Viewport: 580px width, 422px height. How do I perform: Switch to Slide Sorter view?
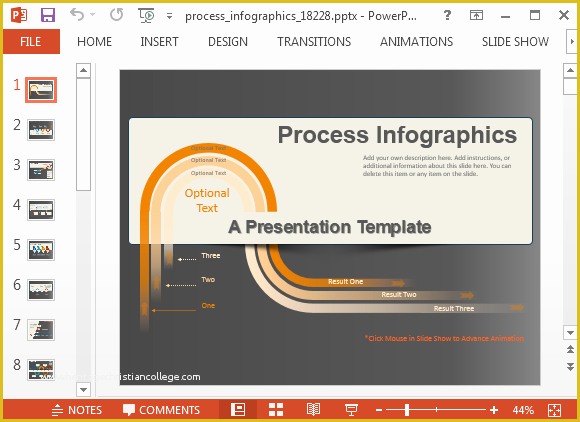[276, 410]
